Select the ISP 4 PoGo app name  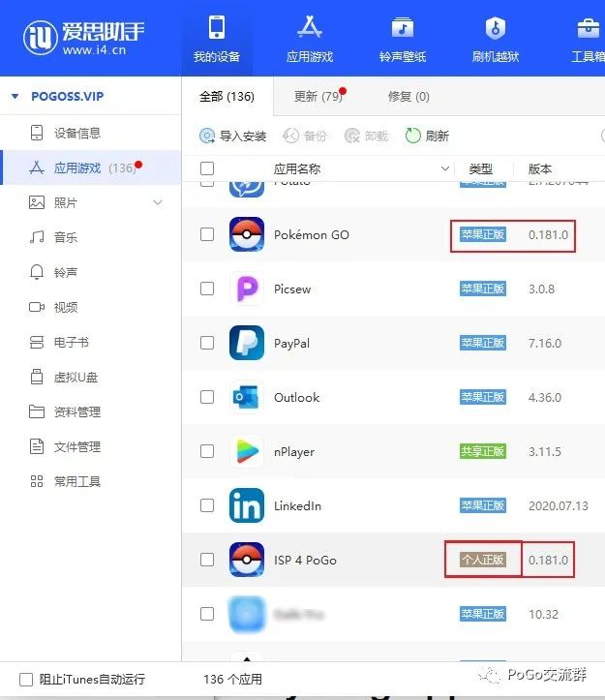pos(305,560)
